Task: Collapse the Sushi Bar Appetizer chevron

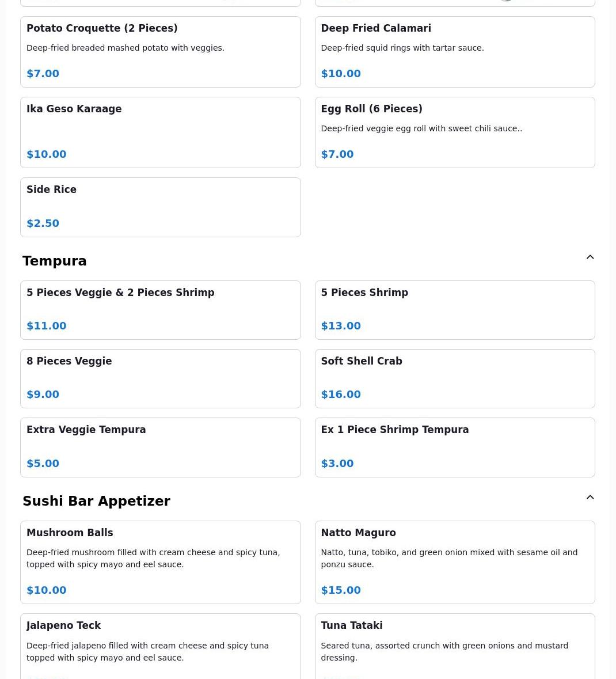Action: click(x=590, y=498)
